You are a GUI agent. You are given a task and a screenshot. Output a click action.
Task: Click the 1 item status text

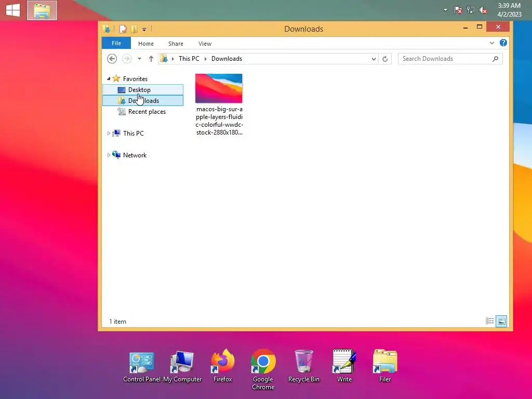pyautogui.click(x=118, y=321)
